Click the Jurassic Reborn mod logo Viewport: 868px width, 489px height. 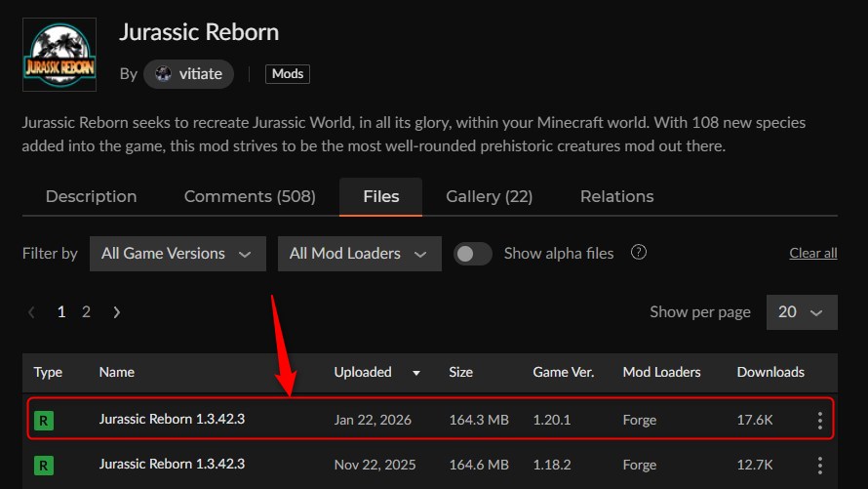59,56
